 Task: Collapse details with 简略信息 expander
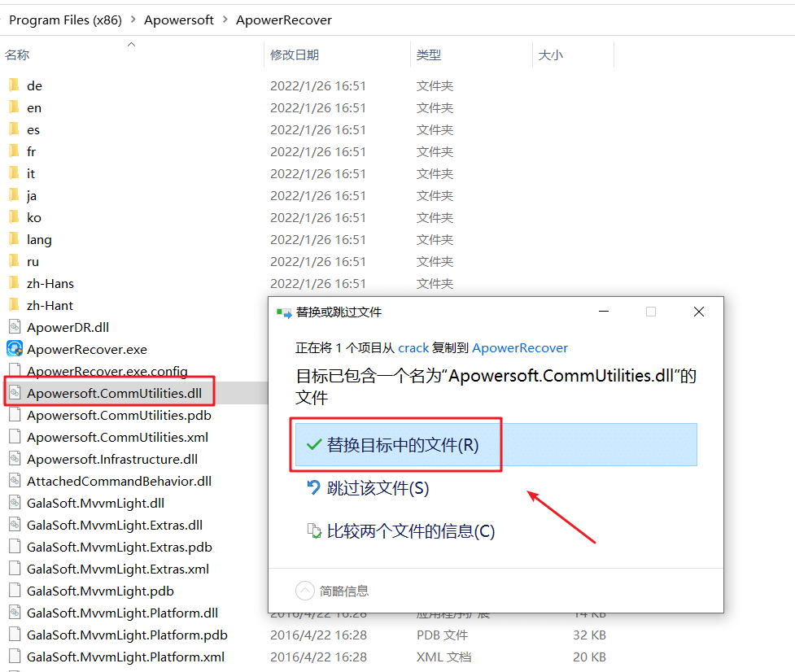pos(332,591)
